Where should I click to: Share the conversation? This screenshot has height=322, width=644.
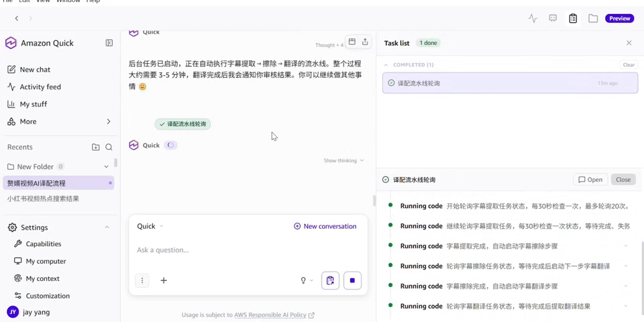[365, 42]
